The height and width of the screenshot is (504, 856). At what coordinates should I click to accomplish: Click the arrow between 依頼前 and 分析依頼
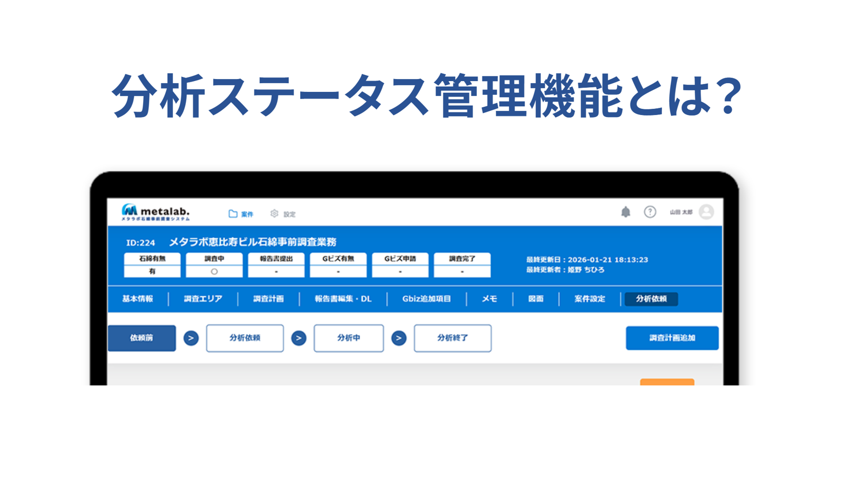point(191,338)
